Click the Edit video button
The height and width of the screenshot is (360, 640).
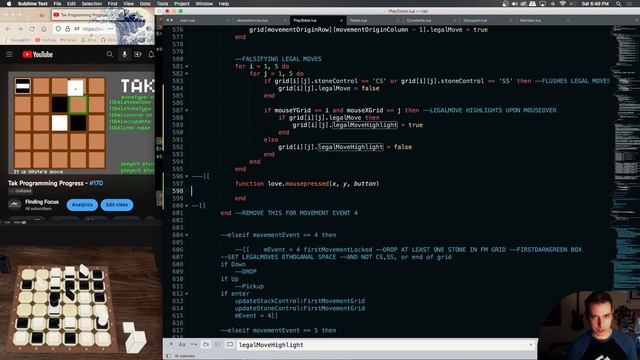[117, 204]
